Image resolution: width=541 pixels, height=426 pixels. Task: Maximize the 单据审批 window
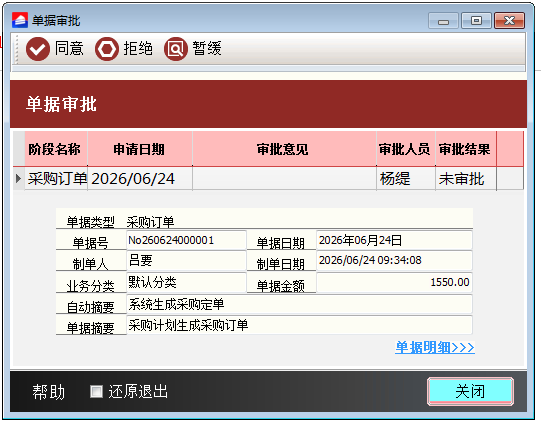(476, 21)
